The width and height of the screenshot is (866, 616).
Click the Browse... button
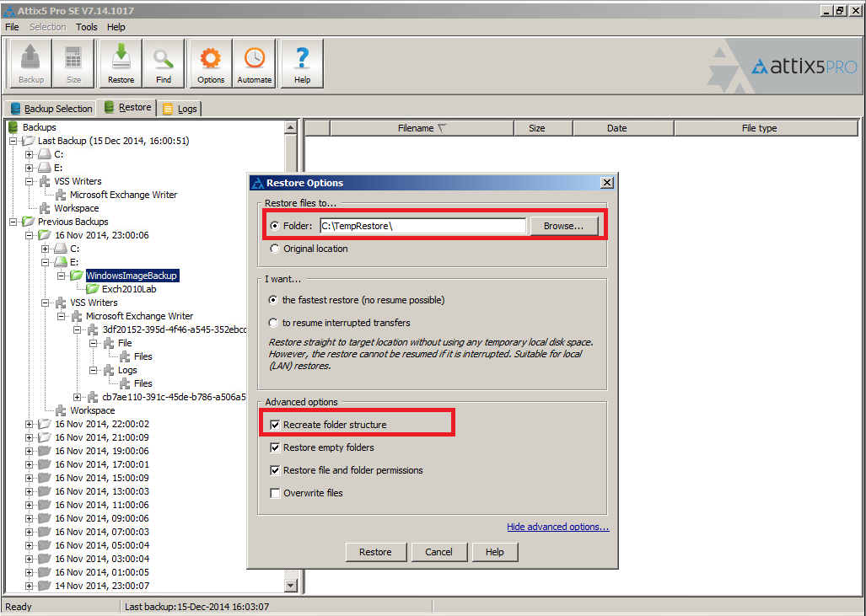click(x=563, y=226)
